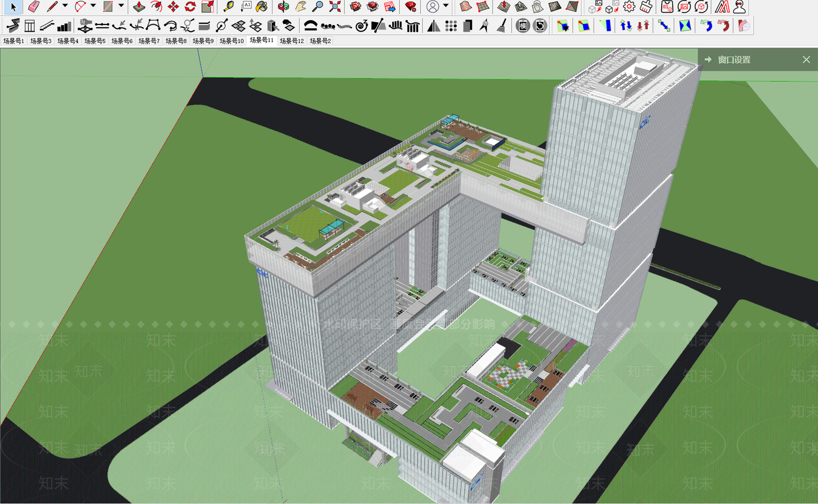Activate the Paint Bucket tool
Screen dimensions: 818x504
262,7
